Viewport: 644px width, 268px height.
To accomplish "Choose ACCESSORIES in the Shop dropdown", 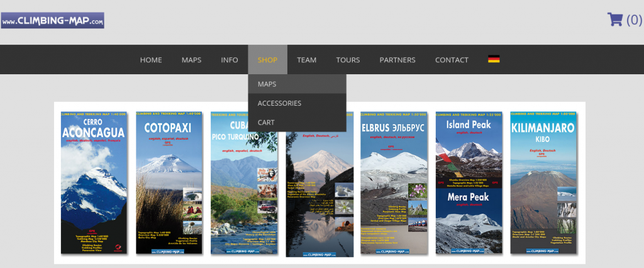I will pos(297,103).
